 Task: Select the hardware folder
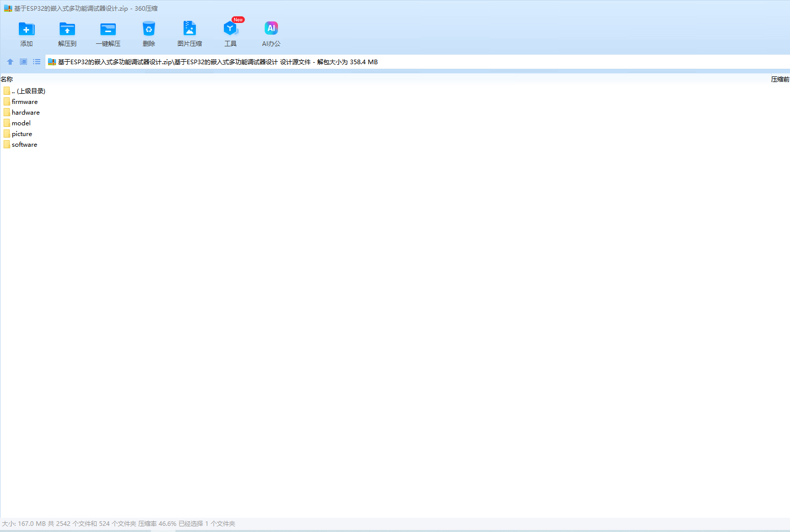[x=26, y=113]
